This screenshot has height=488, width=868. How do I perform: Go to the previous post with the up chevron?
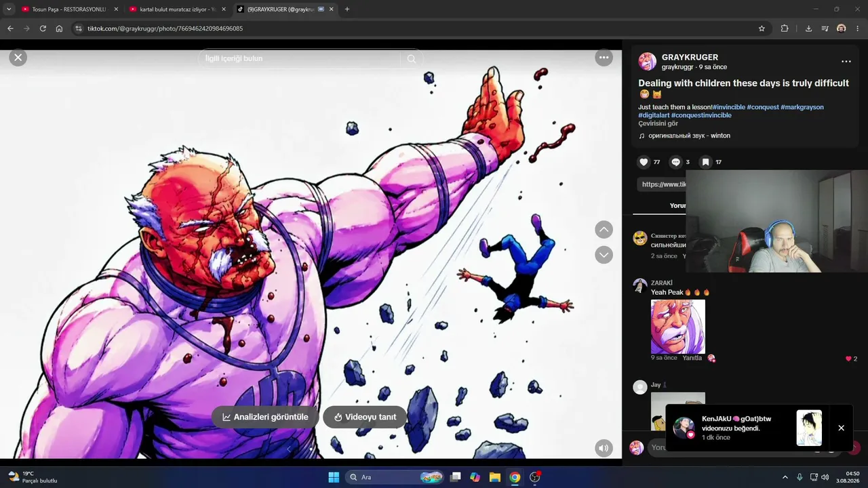[604, 229]
